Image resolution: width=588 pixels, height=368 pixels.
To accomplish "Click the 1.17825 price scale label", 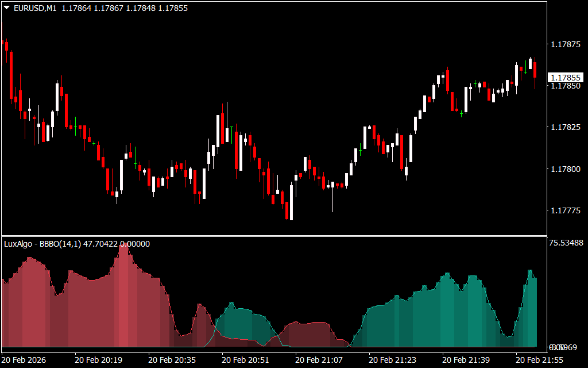I will click(565, 127).
